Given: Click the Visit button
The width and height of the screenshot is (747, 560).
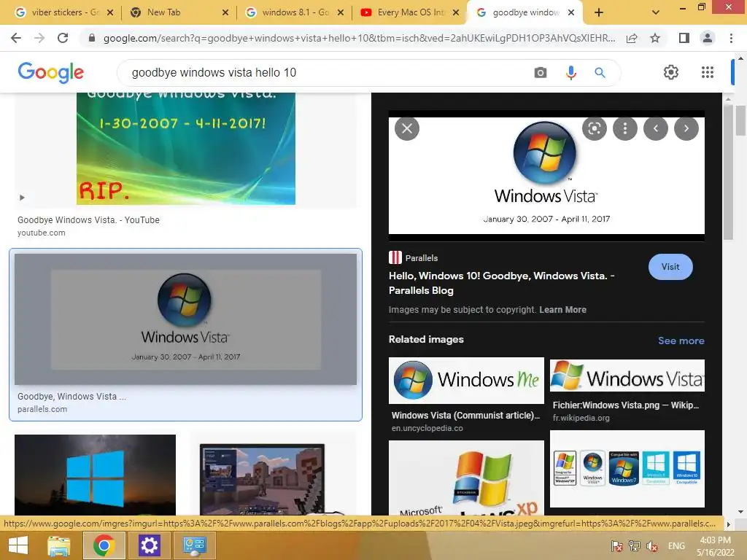Looking at the screenshot, I should [x=670, y=267].
